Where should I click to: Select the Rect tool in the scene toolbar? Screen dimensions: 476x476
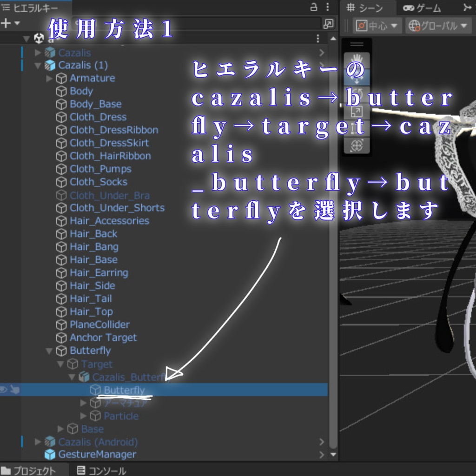click(356, 127)
